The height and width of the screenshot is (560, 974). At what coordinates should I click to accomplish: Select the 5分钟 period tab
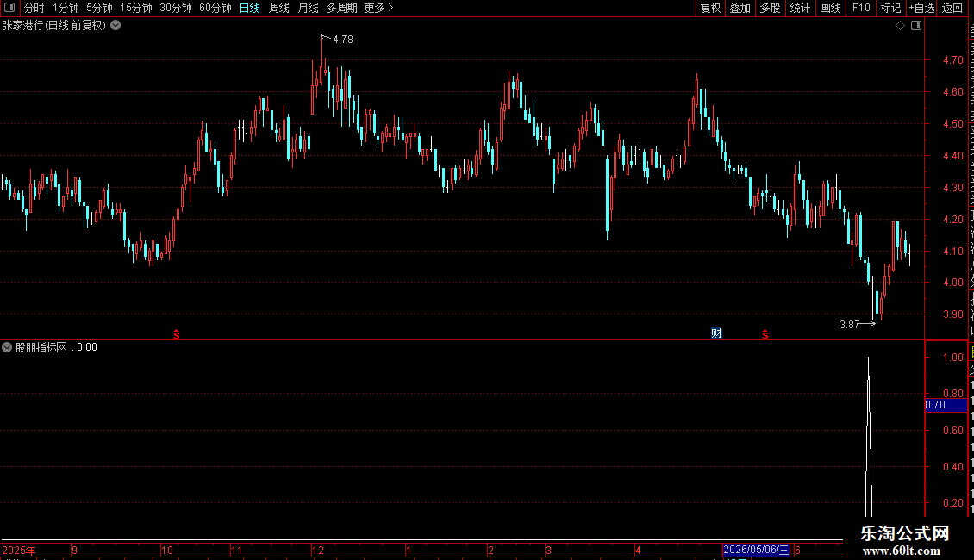(99, 8)
